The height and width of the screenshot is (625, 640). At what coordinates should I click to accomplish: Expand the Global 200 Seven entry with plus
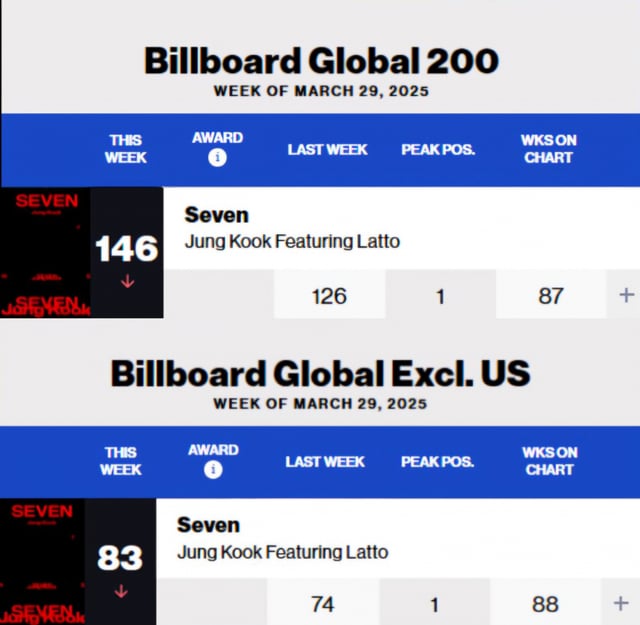pos(627,295)
